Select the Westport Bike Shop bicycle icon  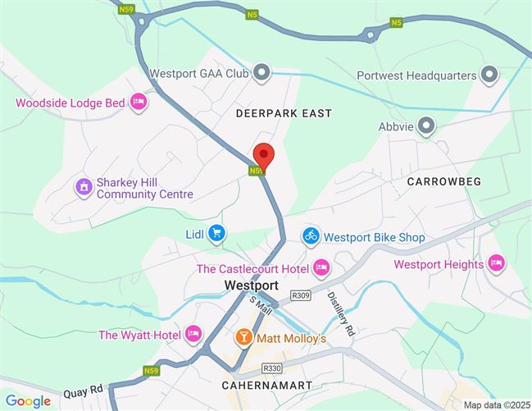(x=311, y=236)
